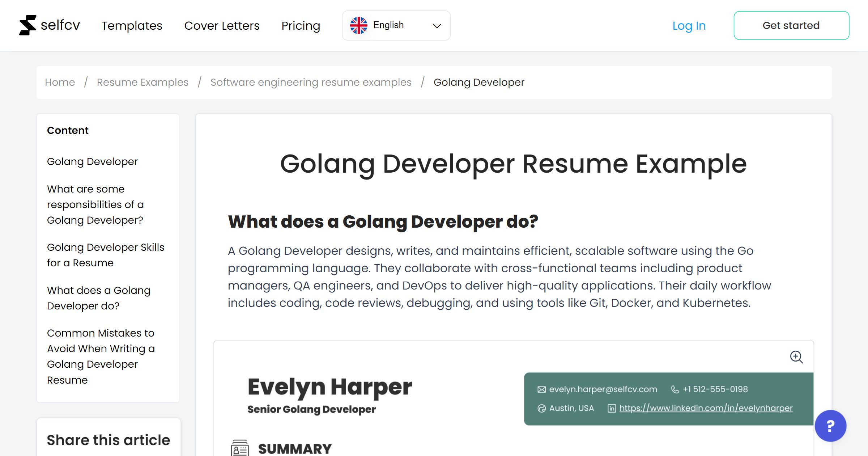
Task: Zoom in on resume preview magnifier icon
Action: tap(796, 357)
